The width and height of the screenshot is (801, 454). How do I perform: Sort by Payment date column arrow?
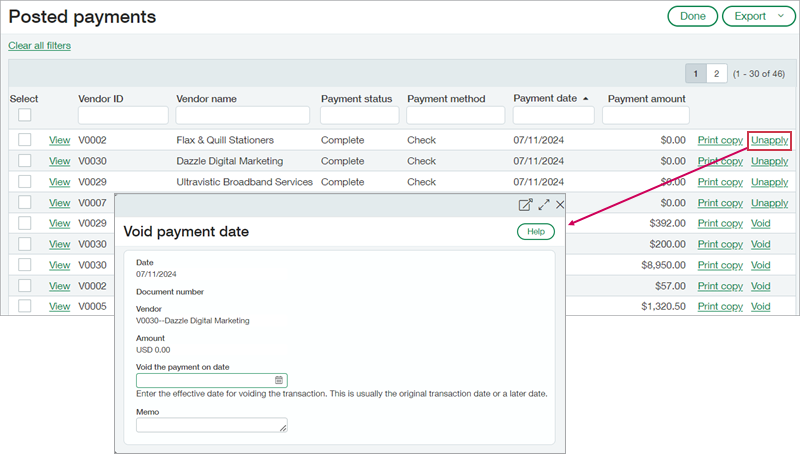pos(585,98)
